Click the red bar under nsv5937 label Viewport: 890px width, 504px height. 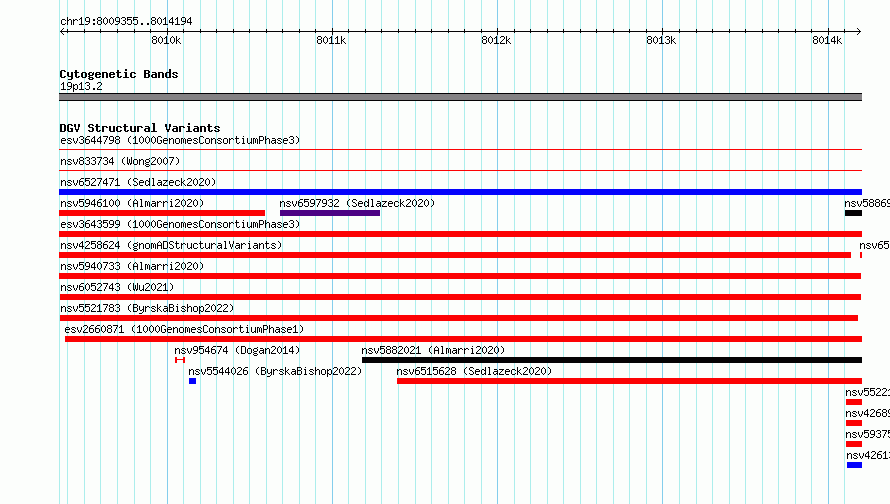[x=854, y=444]
